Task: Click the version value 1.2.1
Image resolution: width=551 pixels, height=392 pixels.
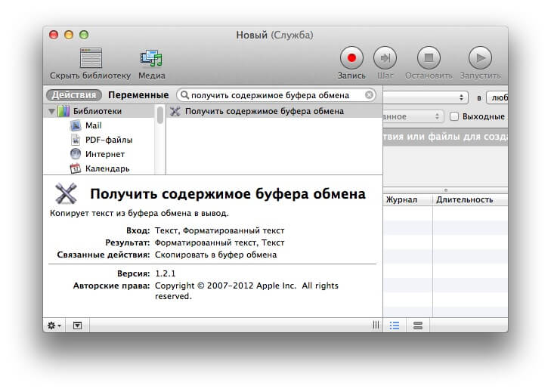Action: [x=166, y=273]
